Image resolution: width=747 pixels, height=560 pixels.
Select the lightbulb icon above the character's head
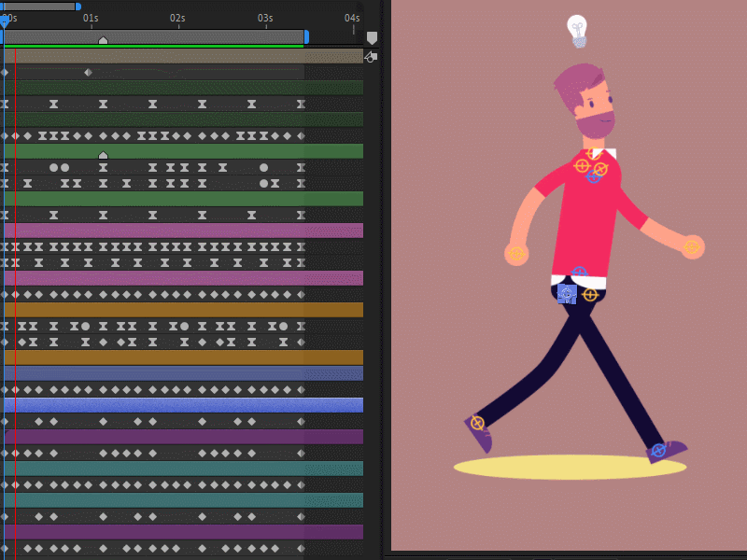click(x=577, y=32)
